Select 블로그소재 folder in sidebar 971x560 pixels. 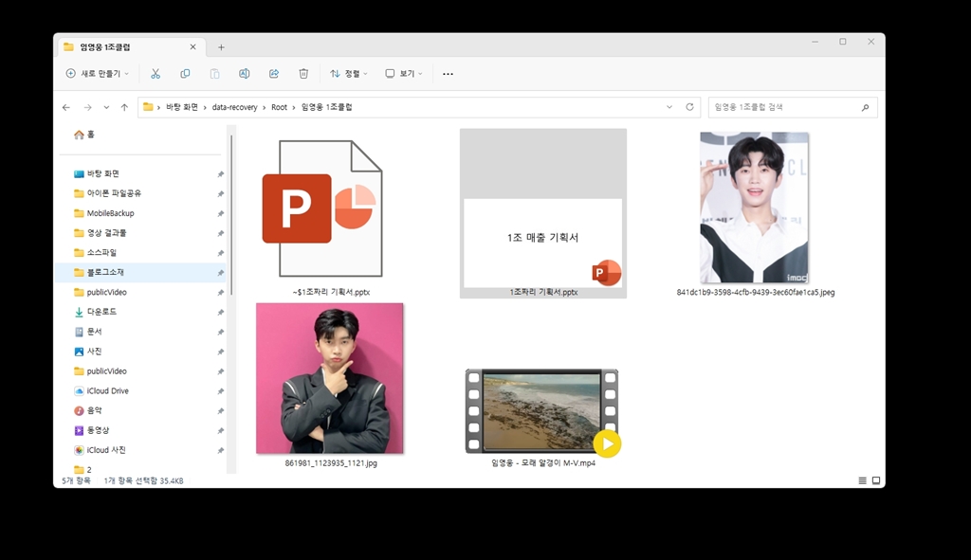[x=140, y=272]
